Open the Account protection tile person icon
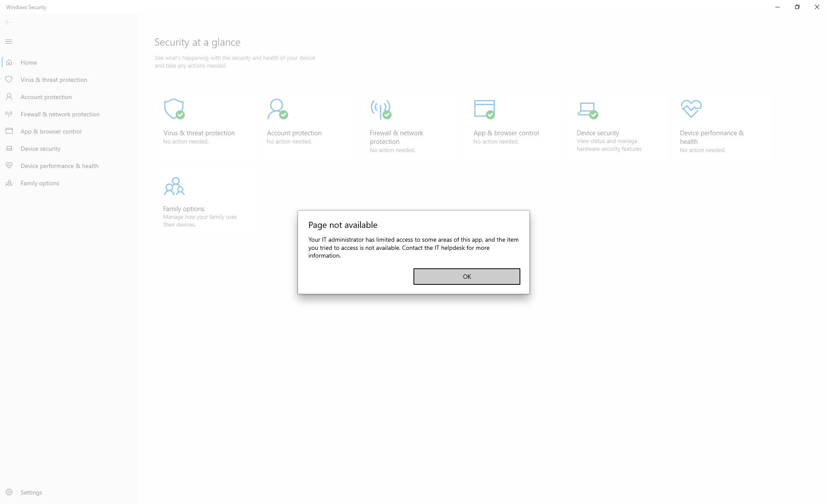The width and height of the screenshot is (827, 504). [x=277, y=109]
